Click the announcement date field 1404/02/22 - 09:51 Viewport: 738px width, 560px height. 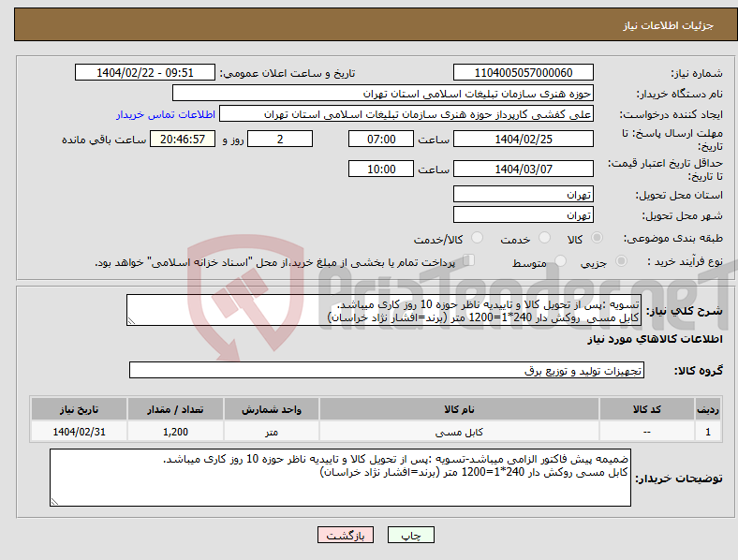pyautogui.click(x=145, y=72)
